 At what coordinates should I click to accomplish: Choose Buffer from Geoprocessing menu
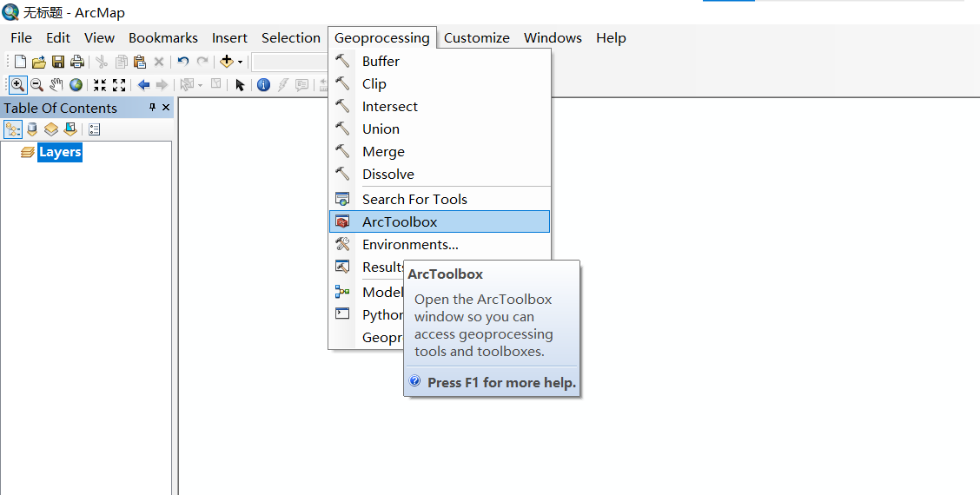[440, 62]
